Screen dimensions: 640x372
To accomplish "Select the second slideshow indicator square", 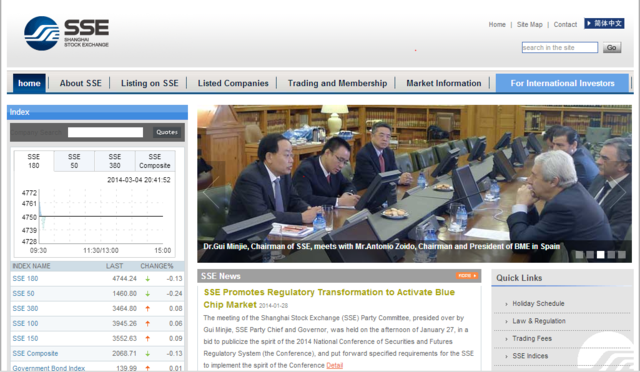I will tap(590, 255).
